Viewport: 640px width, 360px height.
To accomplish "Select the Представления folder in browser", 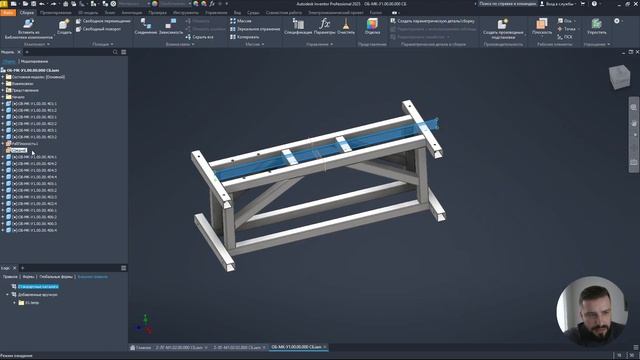I will pos(25,90).
